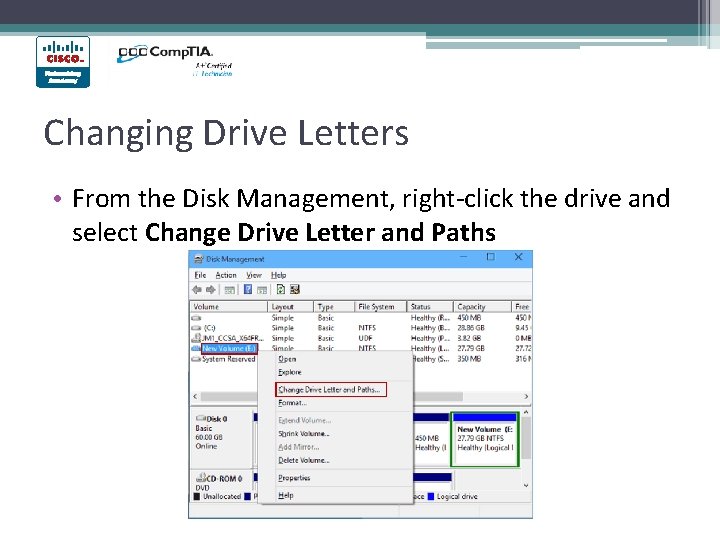This screenshot has width=720, height=540.
Task: Click the Back arrow in Disk Management toolbar
Action: [197, 289]
